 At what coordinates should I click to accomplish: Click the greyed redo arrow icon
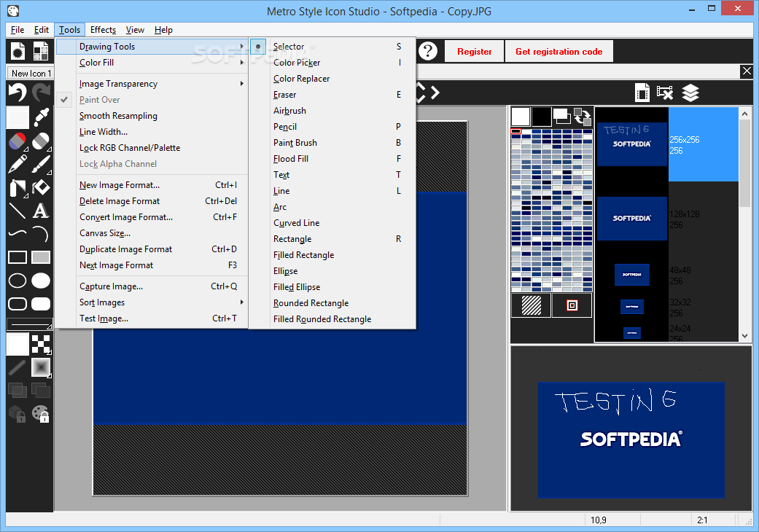point(41,93)
